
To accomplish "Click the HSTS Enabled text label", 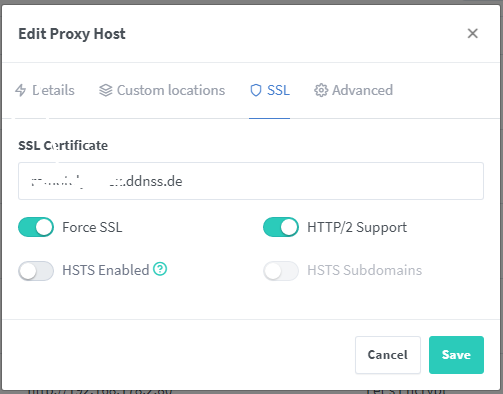I will pos(106,270).
